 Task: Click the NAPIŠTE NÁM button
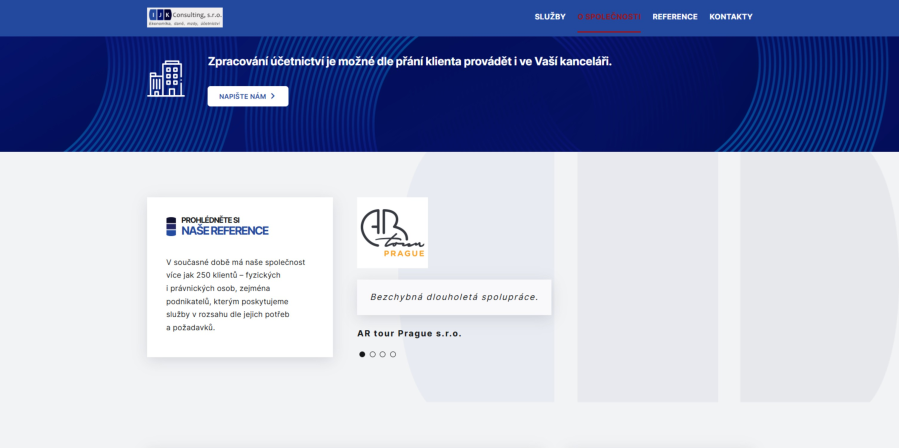click(248, 96)
